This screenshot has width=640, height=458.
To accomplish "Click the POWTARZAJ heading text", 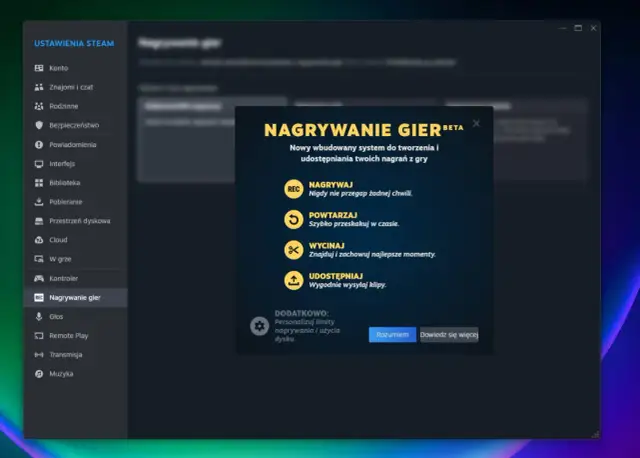I will coord(333,215).
